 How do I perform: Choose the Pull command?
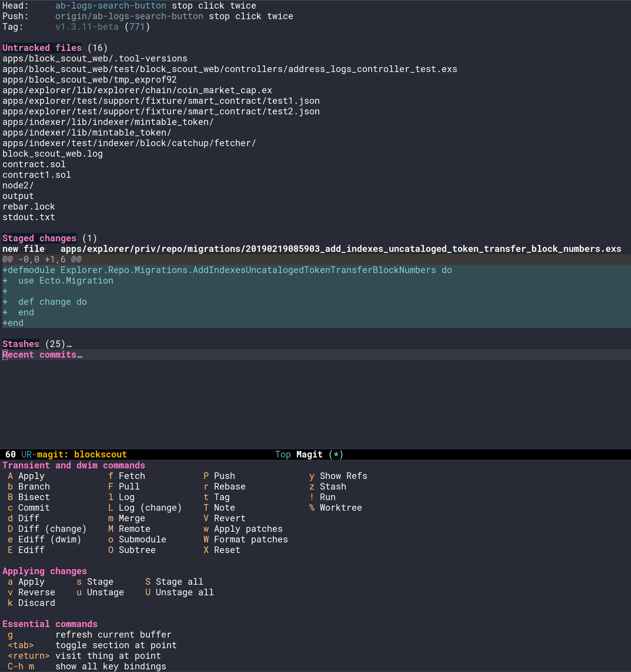point(124,487)
